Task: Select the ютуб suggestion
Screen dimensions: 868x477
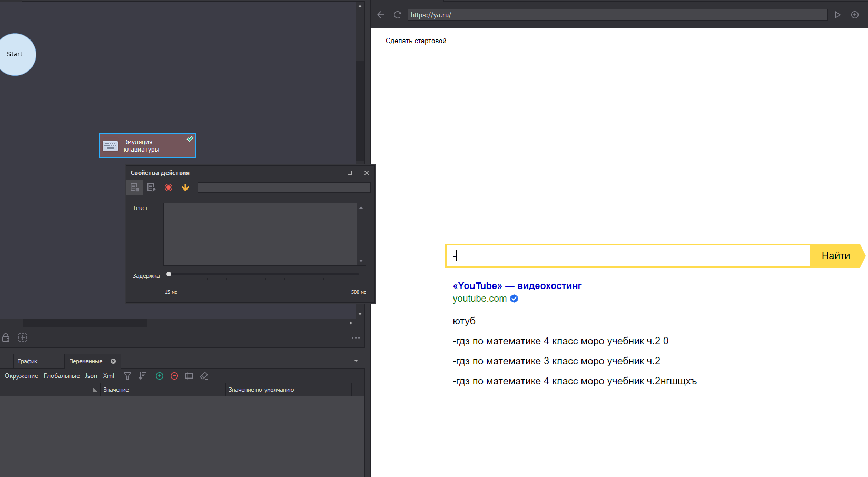Action: click(464, 321)
